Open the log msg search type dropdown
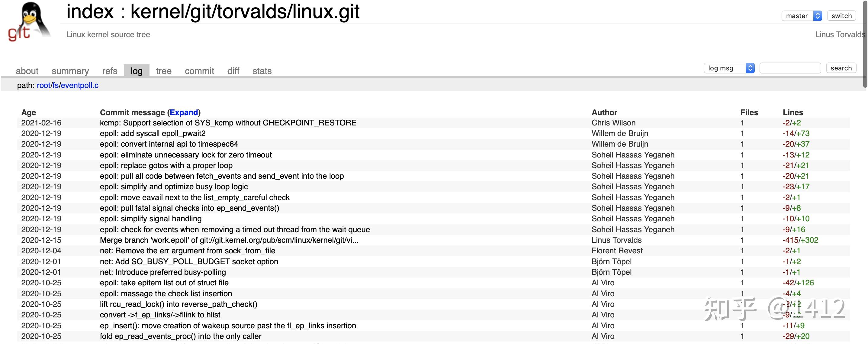The width and height of the screenshot is (868, 344). coord(729,68)
